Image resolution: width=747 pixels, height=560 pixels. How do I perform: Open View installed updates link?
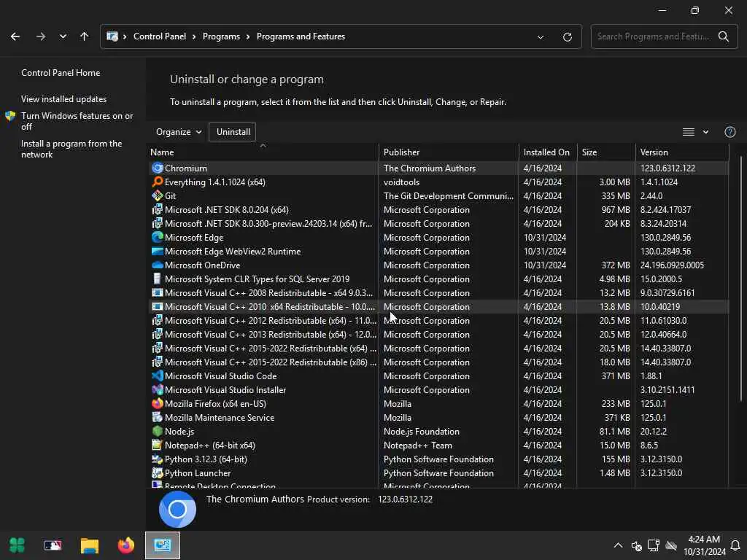point(64,99)
